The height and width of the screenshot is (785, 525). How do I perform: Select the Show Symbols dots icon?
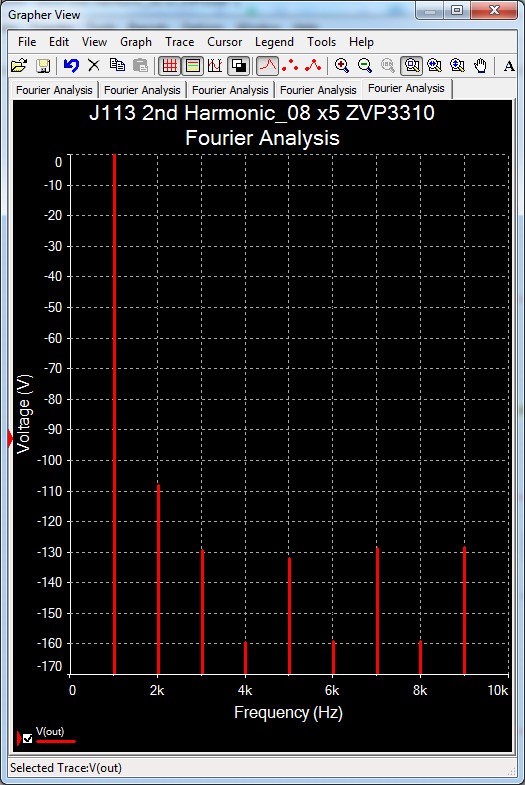coord(290,66)
